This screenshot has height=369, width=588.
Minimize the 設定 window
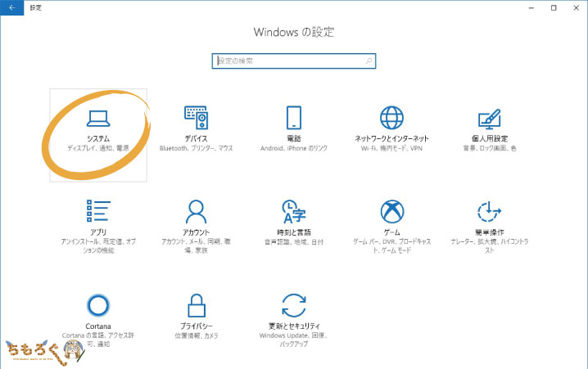pos(531,7)
